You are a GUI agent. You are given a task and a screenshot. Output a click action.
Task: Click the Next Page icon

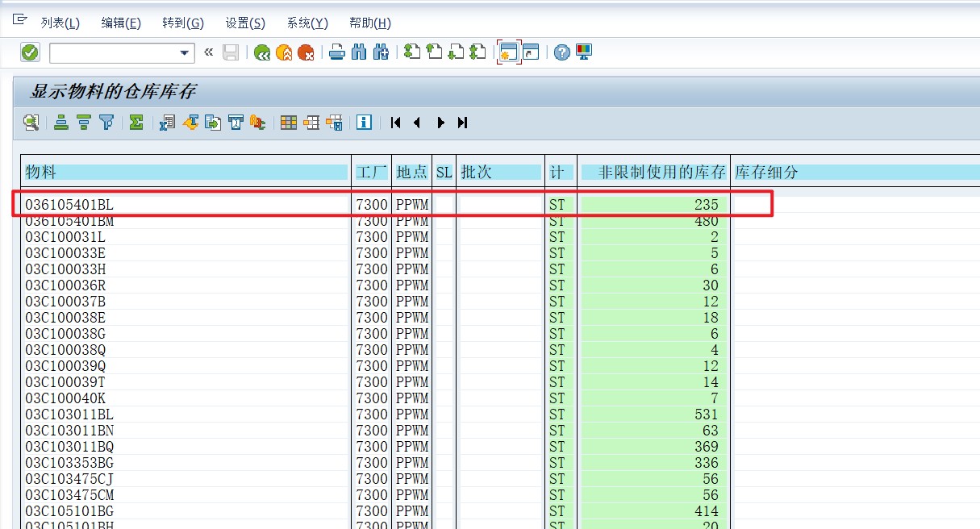click(456, 52)
